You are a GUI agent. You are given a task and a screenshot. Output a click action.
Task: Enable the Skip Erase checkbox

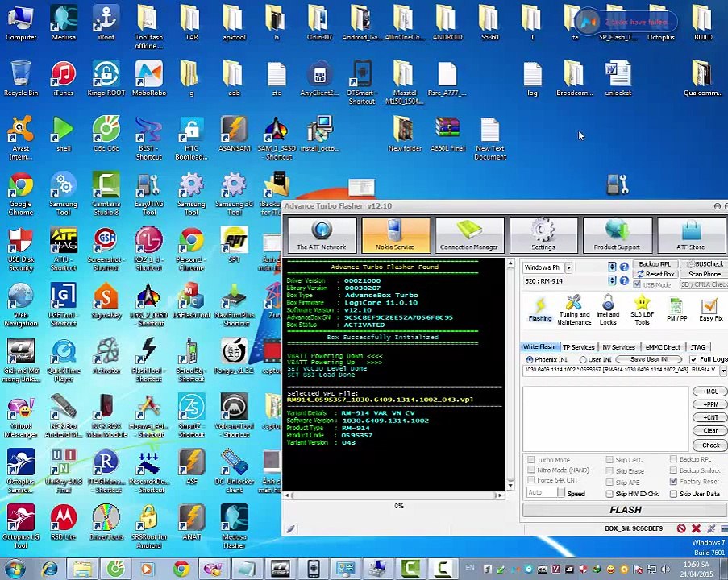tap(609, 470)
